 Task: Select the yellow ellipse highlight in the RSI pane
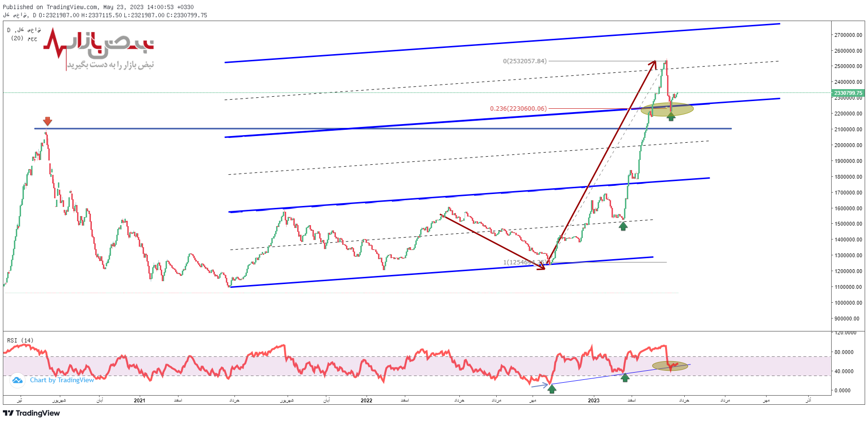pyautogui.click(x=670, y=366)
